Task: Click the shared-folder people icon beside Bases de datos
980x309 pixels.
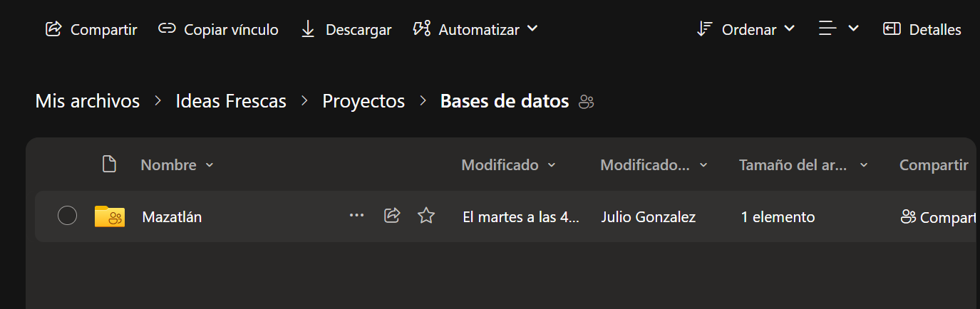Action: [587, 102]
